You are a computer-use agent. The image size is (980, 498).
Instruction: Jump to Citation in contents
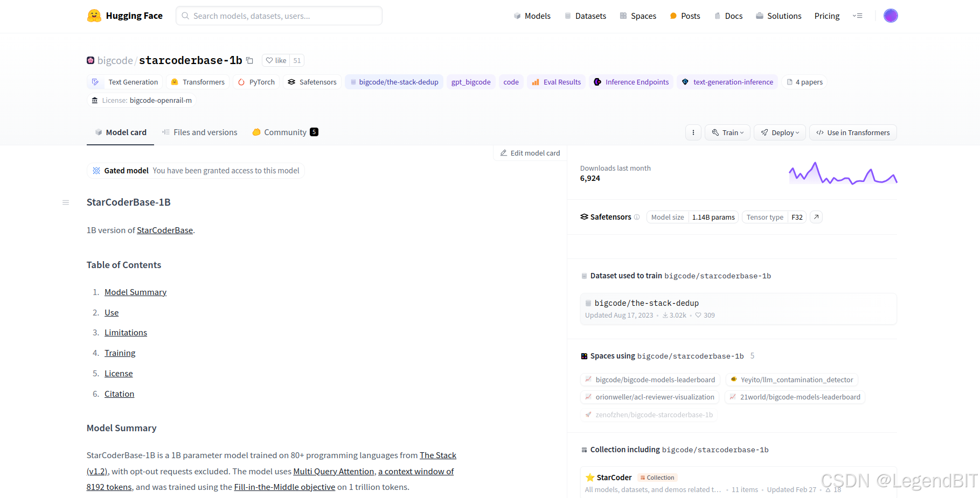(119, 394)
